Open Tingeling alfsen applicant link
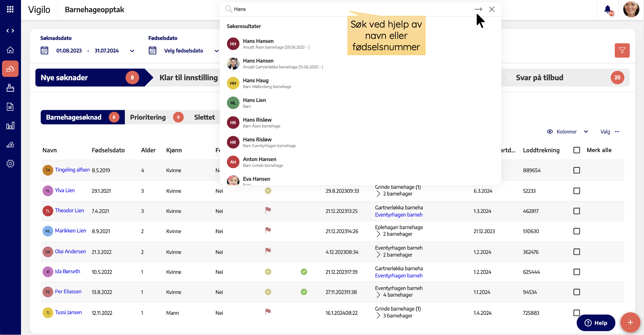The width and height of the screenshot is (644, 335). [72, 170]
